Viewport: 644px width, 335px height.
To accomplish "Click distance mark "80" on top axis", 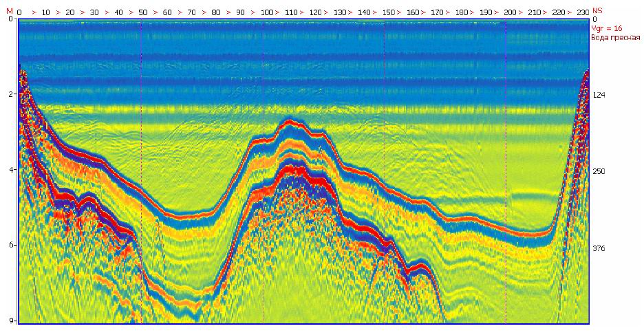I will pos(216,13).
